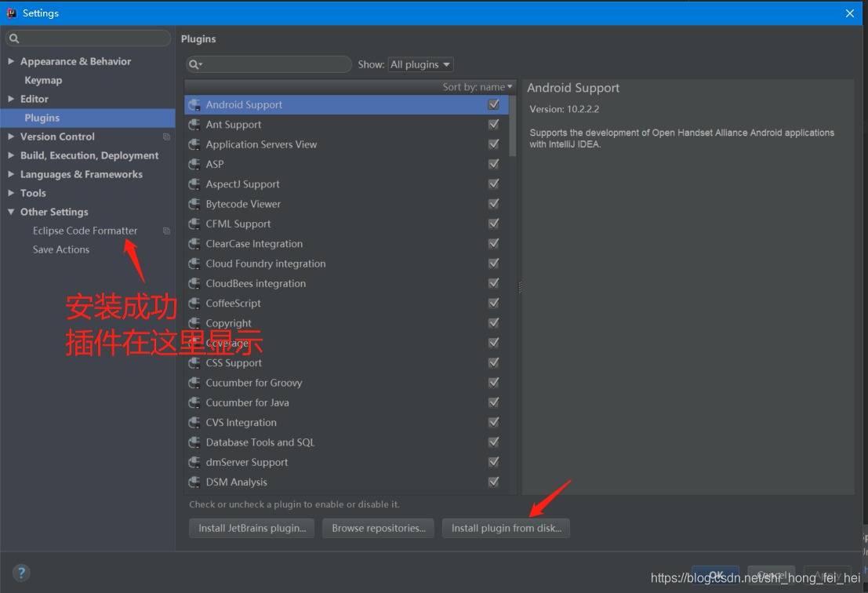Open the Show All plugins dropdown
868x593 pixels.
tap(421, 65)
